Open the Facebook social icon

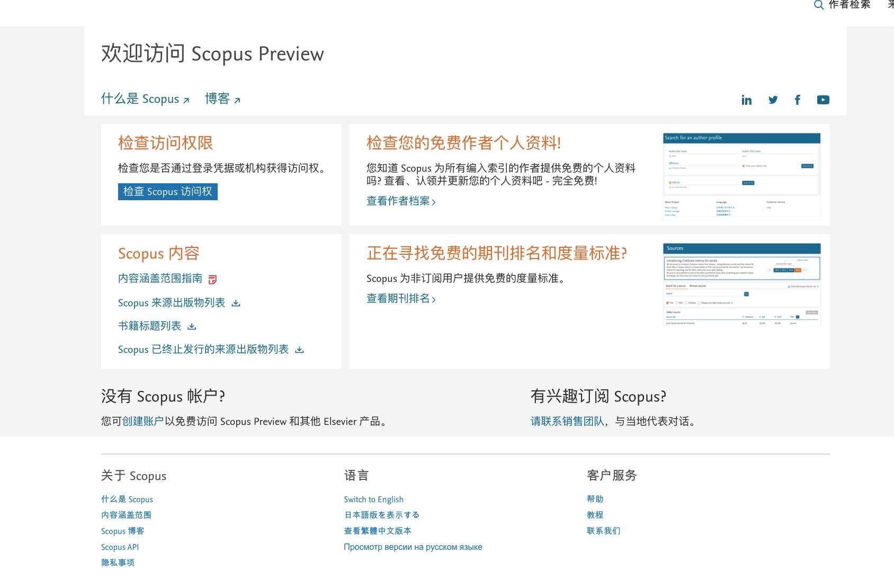(798, 100)
